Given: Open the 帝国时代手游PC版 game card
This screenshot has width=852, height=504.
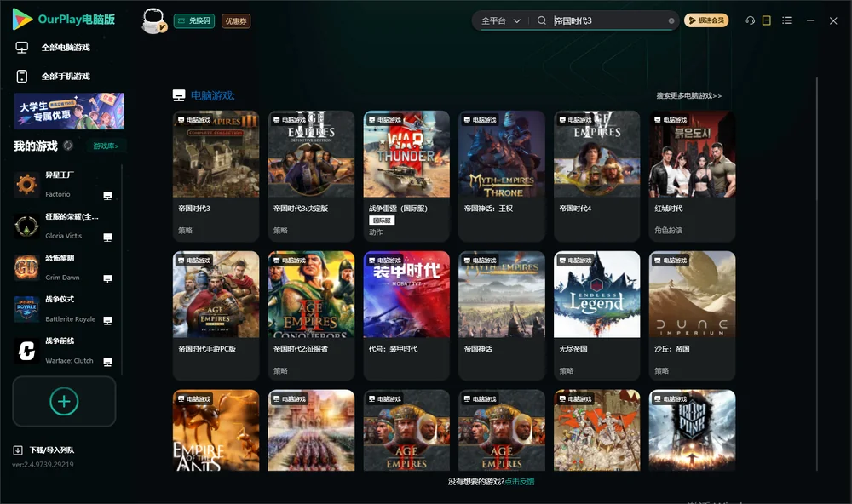Looking at the screenshot, I should point(216,316).
